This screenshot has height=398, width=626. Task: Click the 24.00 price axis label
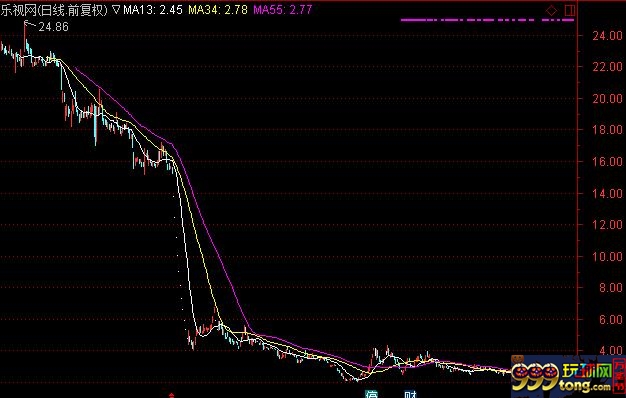[x=607, y=36]
